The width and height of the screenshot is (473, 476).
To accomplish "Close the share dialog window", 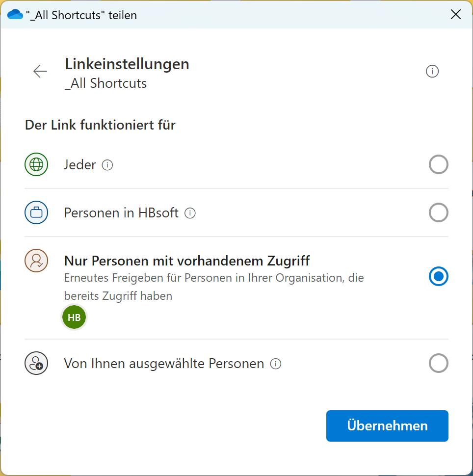I will coord(456,15).
